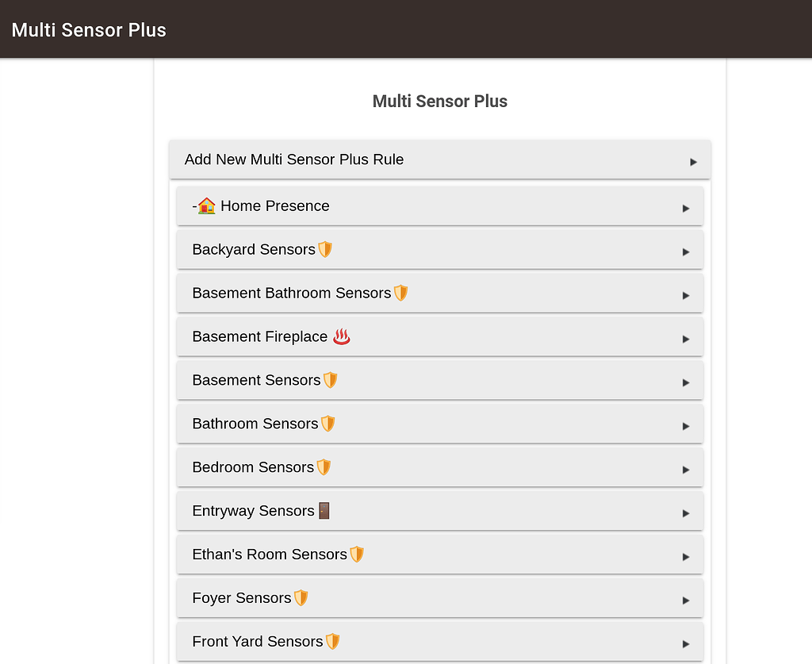The height and width of the screenshot is (664, 812).
Task: Click the shield icon on Ethan's Room Sensors
Action: point(357,554)
